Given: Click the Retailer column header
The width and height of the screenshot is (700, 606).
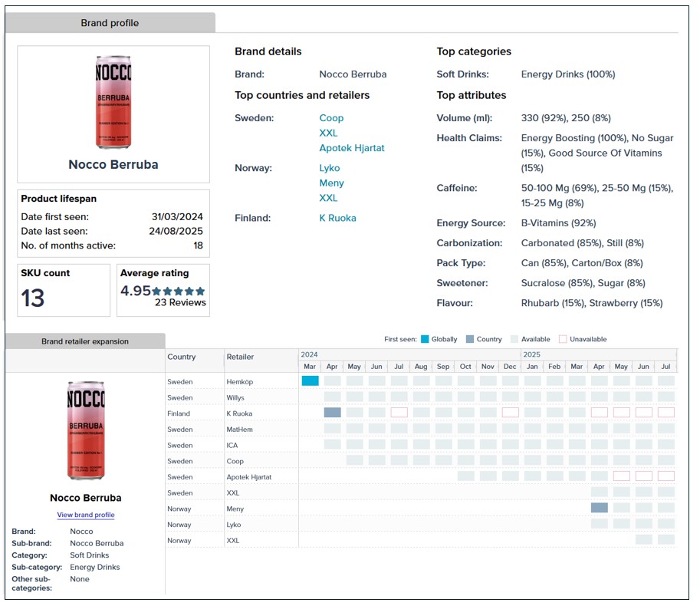Looking at the screenshot, I should 240,357.
